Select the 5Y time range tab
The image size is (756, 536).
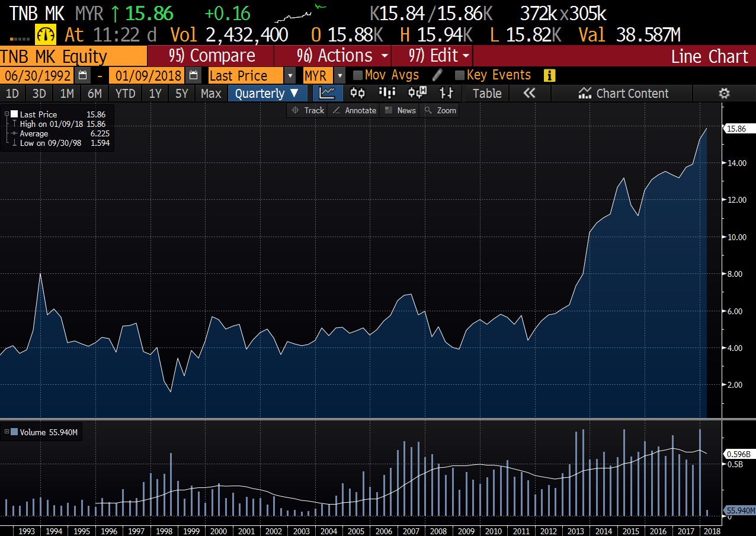tap(181, 93)
